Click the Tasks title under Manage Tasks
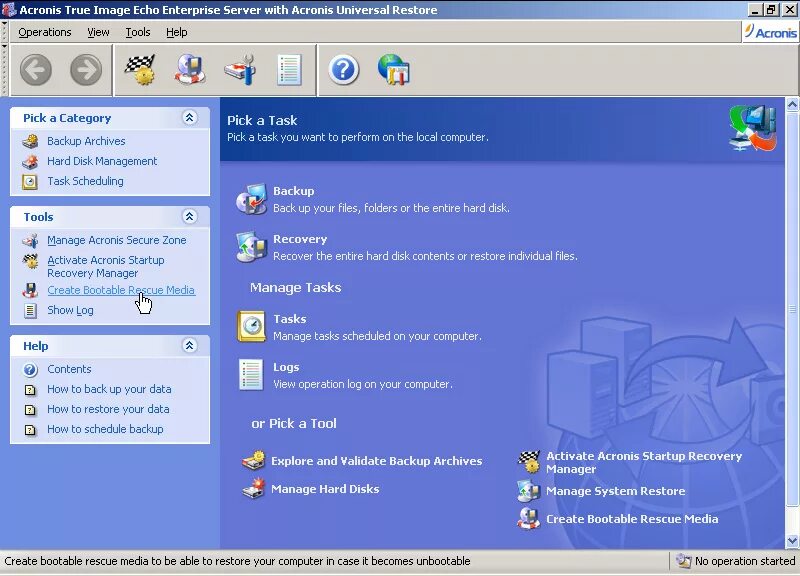The height and width of the screenshot is (576, 800). click(290, 319)
